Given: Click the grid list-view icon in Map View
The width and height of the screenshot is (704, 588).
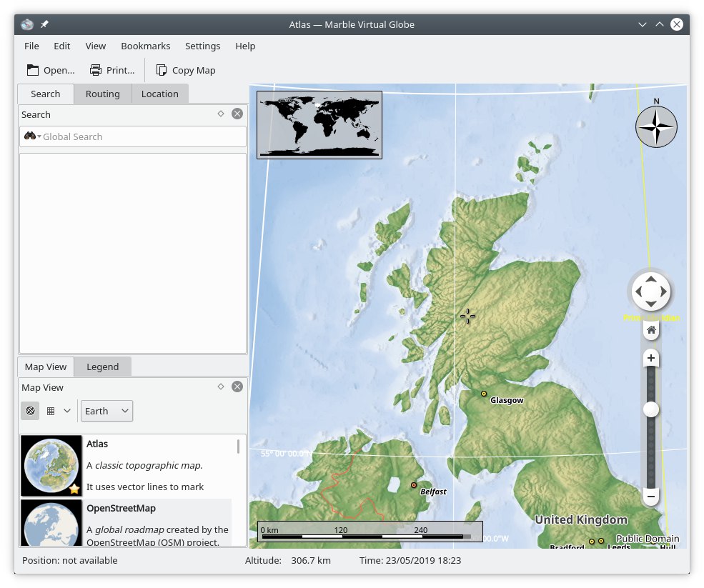Looking at the screenshot, I should click(x=51, y=411).
